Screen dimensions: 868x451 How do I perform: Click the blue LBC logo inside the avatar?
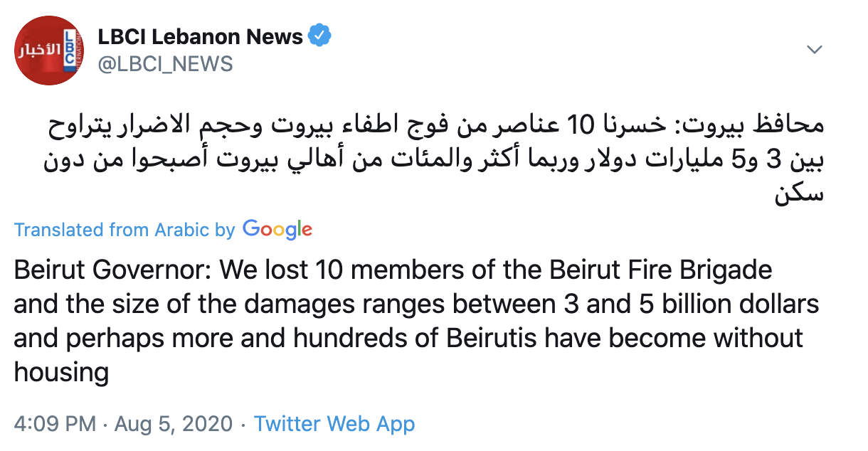70,51
